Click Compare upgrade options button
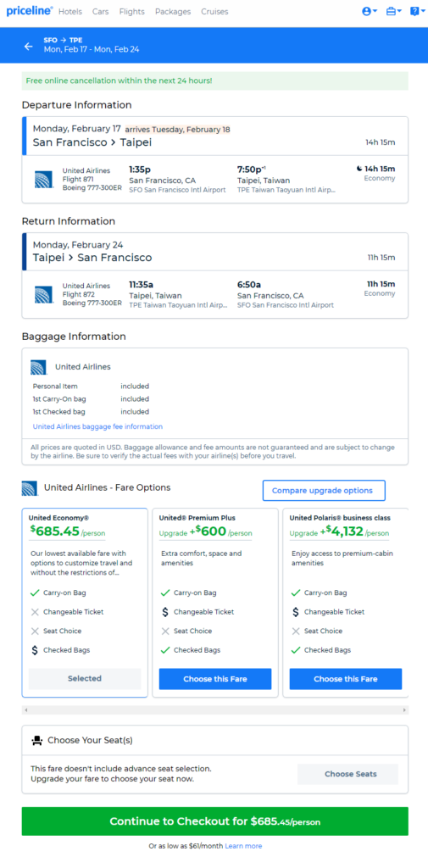Viewport: 428px width, 868px height. pyautogui.click(x=324, y=491)
